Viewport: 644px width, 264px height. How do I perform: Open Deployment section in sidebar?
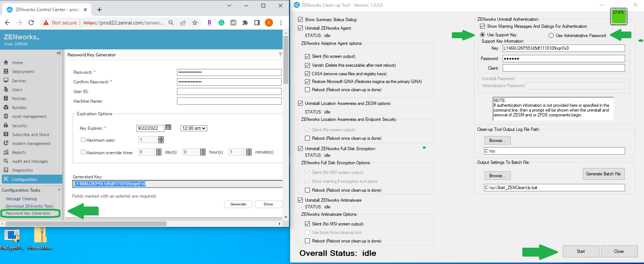(23, 72)
